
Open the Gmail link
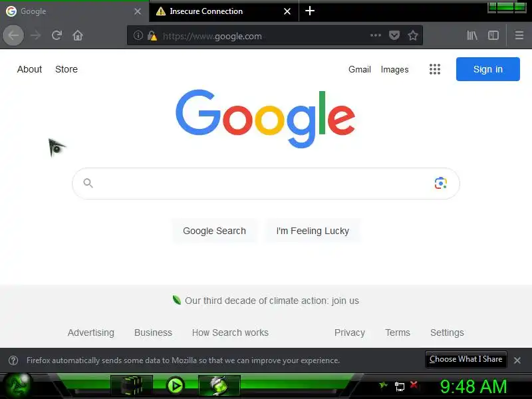(359, 70)
